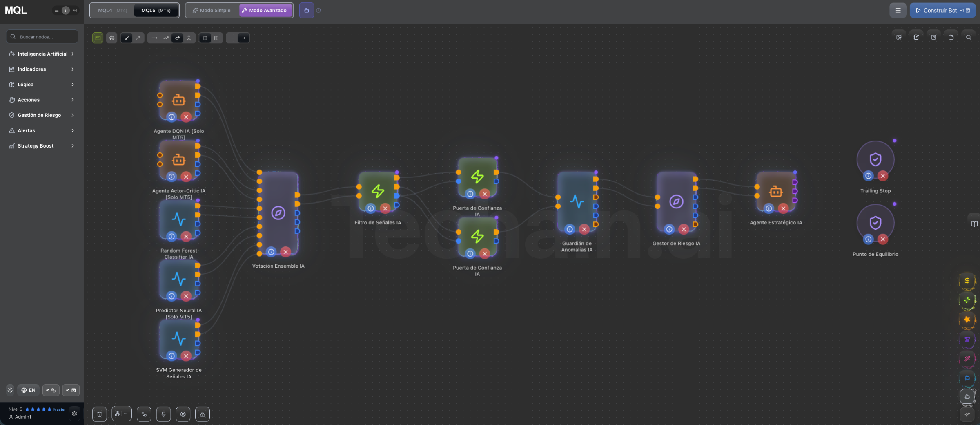The image size is (980, 425).
Task: Click the notebook edit icon at top right
Action: (x=916, y=37)
